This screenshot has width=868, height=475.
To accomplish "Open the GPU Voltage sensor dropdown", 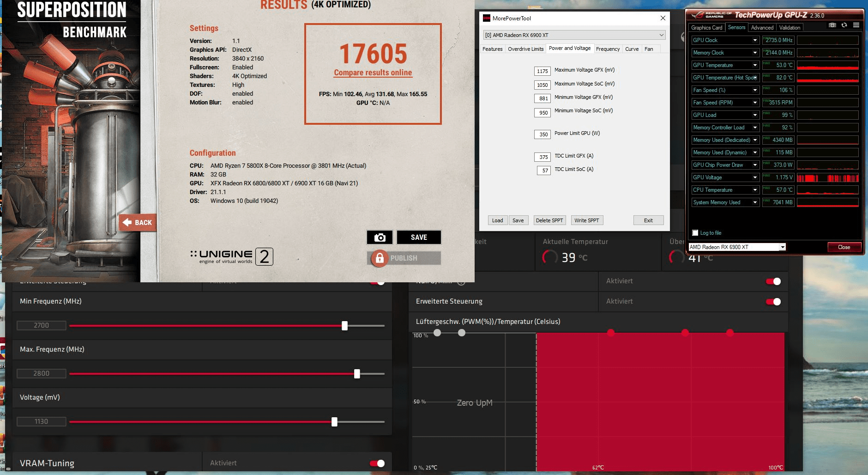I will [x=755, y=177].
